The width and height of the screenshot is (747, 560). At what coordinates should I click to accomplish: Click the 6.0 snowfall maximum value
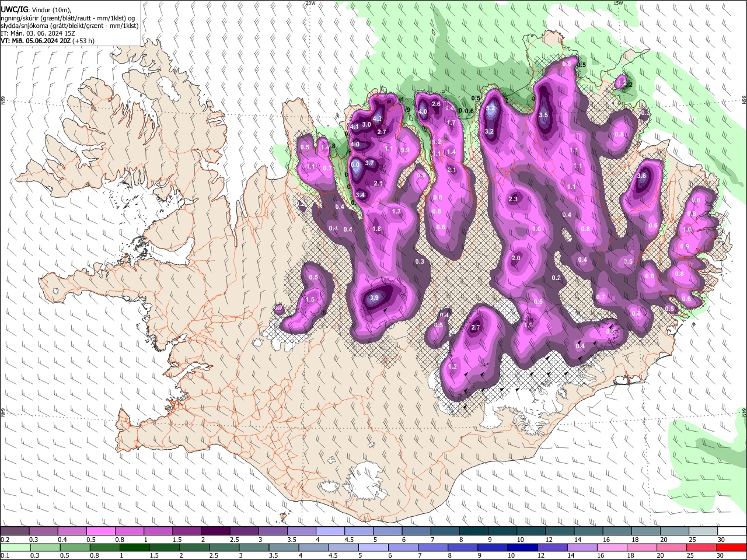click(355, 165)
